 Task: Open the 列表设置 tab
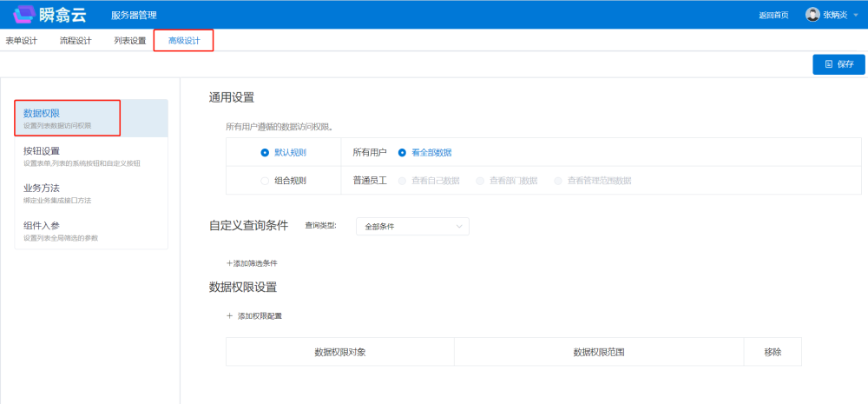[129, 40]
